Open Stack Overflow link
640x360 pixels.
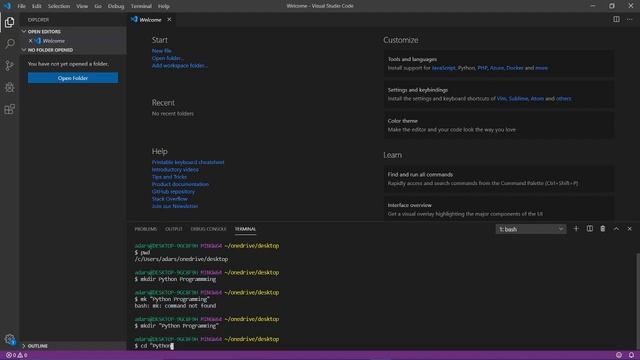click(x=169, y=199)
